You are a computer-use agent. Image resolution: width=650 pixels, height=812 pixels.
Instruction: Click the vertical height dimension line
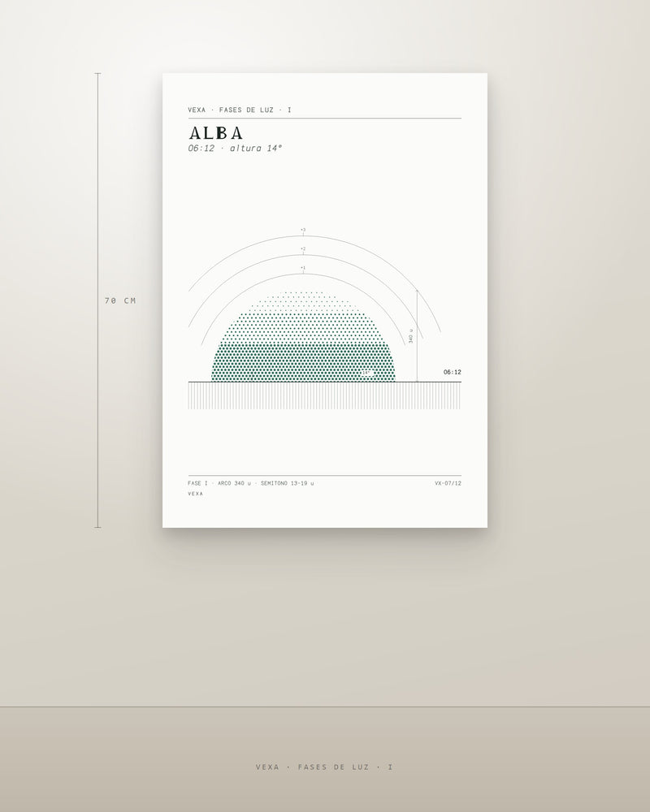(98, 300)
